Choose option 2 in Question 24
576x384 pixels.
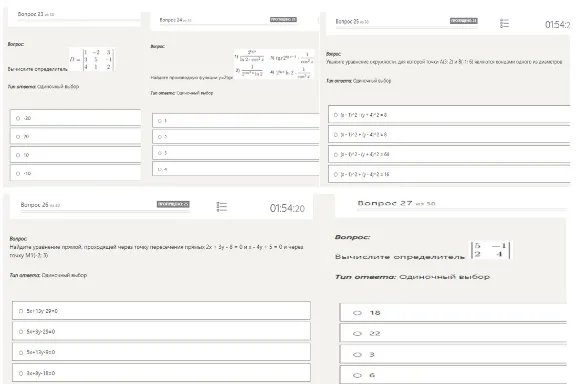[x=235, y=137]
